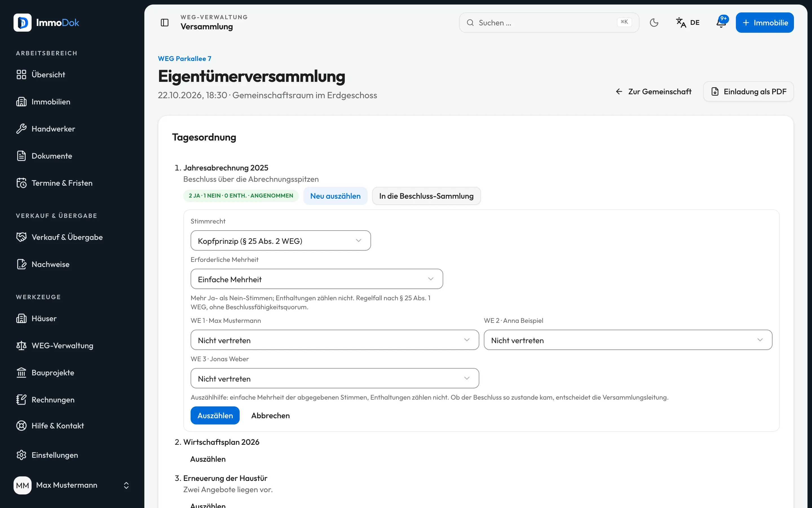Image resolution: width=812 pixels, height=508 pixels.
Task: Click Einladung als PDF button
Action: click(748, 92)
